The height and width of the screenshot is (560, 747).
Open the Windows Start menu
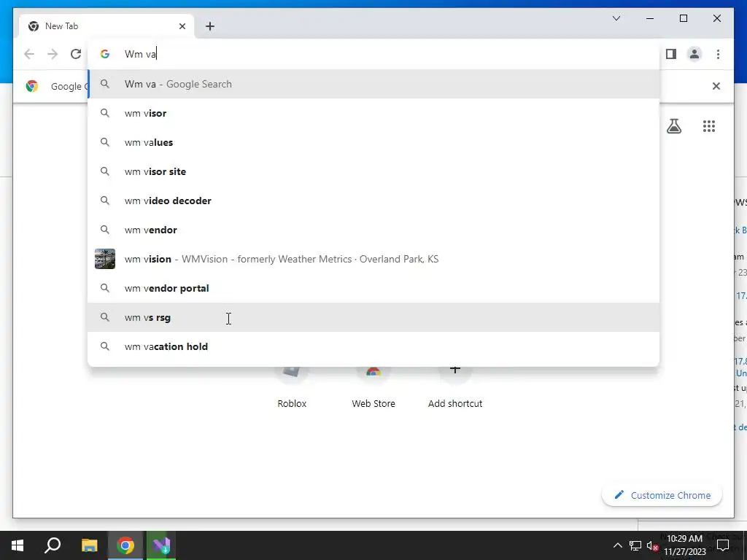point(18,545)
